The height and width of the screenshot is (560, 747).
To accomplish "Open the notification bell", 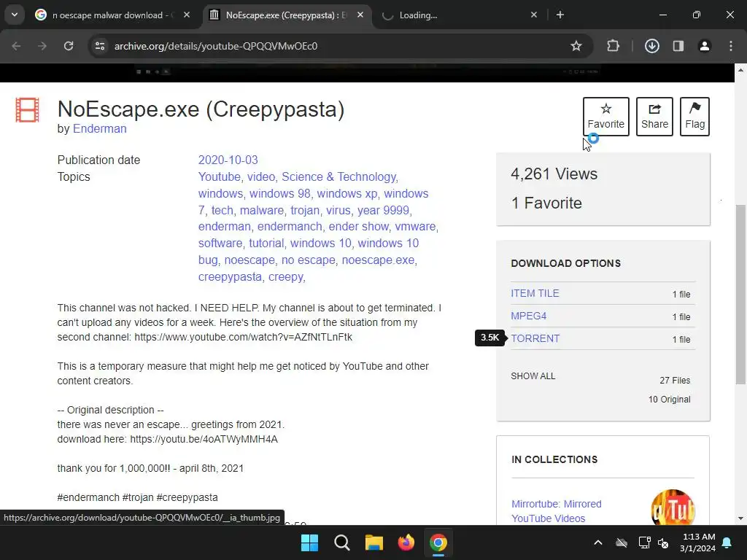I will (727, 542).
